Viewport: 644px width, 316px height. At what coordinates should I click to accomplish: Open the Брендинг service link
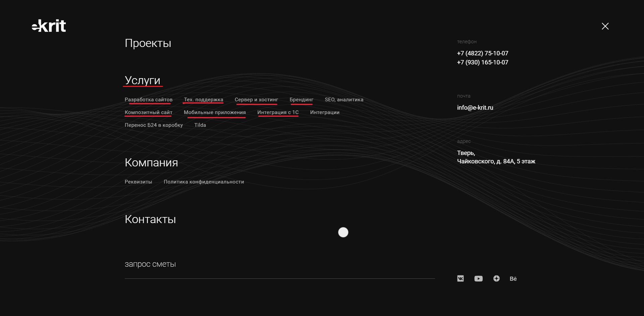point(302,100)
